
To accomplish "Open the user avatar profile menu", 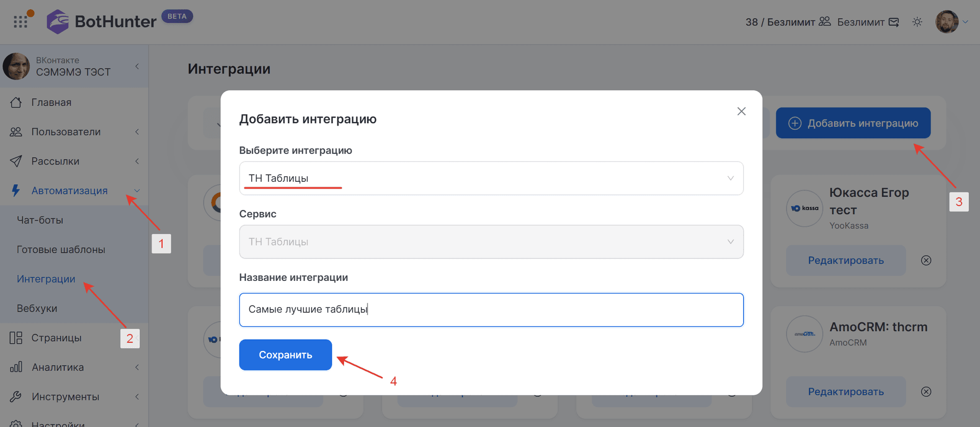I will click(x=947, y=22).
